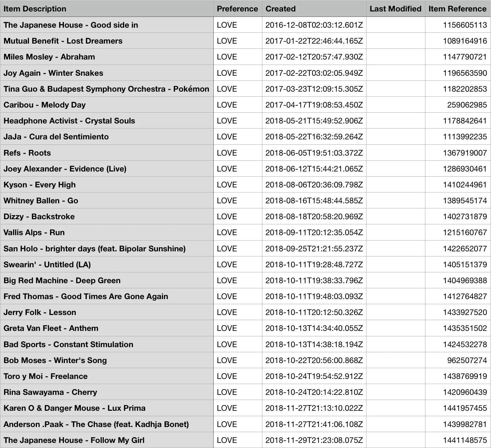Select the Rina Sawayama - Cherry cell
491x448 pixels.
point(107,392)
